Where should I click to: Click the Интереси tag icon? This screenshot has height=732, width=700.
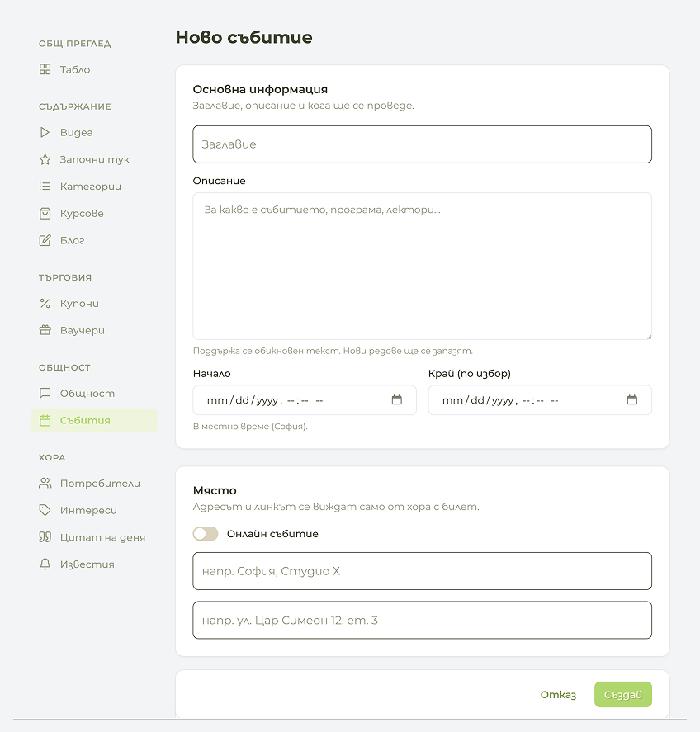click(x=45, y=510)
